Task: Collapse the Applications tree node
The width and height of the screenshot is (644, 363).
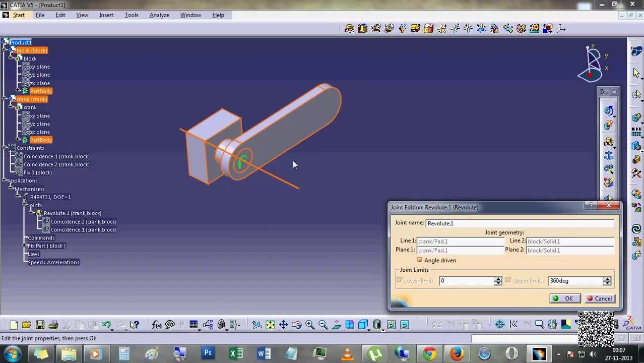Action: click(x=5, y=180)
